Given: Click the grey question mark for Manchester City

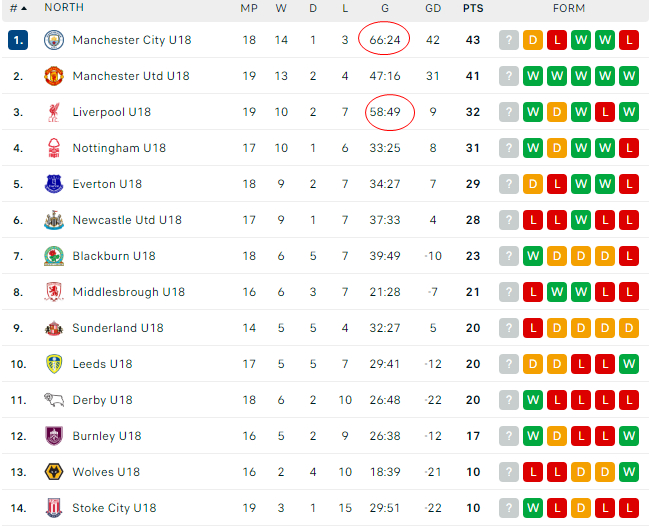Looking at the screenshot, I should click(x=509, y=40).
